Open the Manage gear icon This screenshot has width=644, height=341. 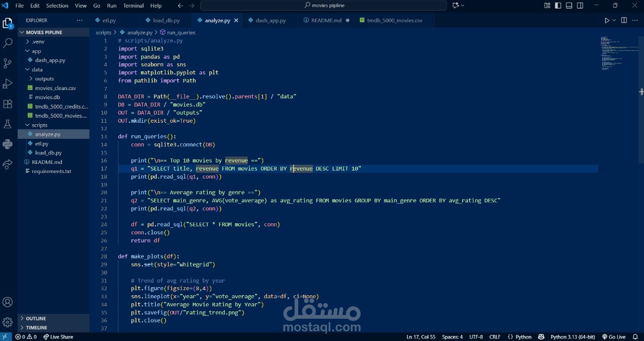8,322
